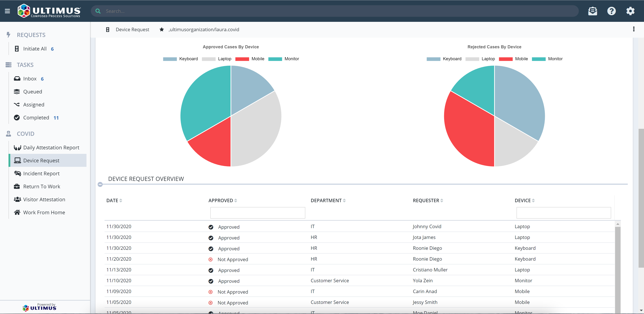The image size is (644, 314).
Task: Open the Device Request page options menu
Action: pos(634,29)
